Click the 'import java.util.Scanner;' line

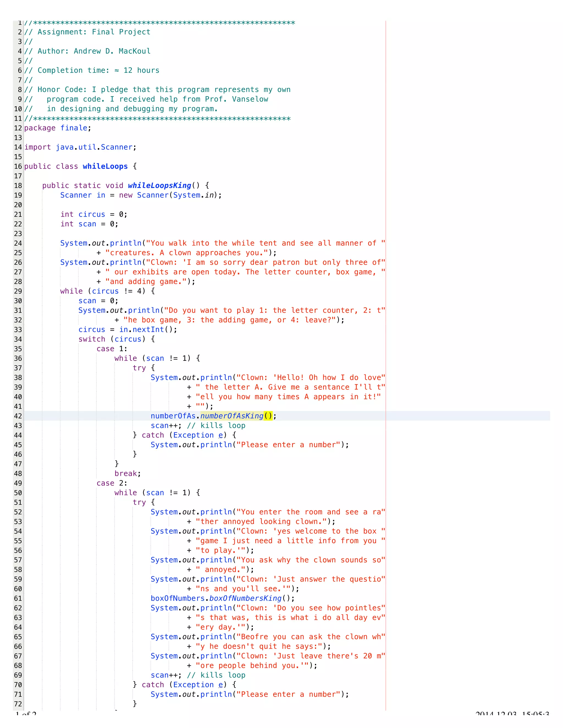coord(80,147)
